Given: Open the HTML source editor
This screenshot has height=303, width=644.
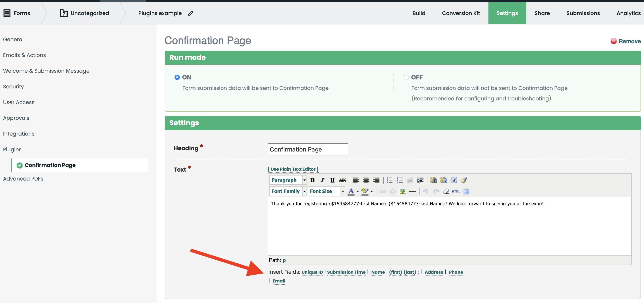Looking at the screenshot, I should coord(456,191).
